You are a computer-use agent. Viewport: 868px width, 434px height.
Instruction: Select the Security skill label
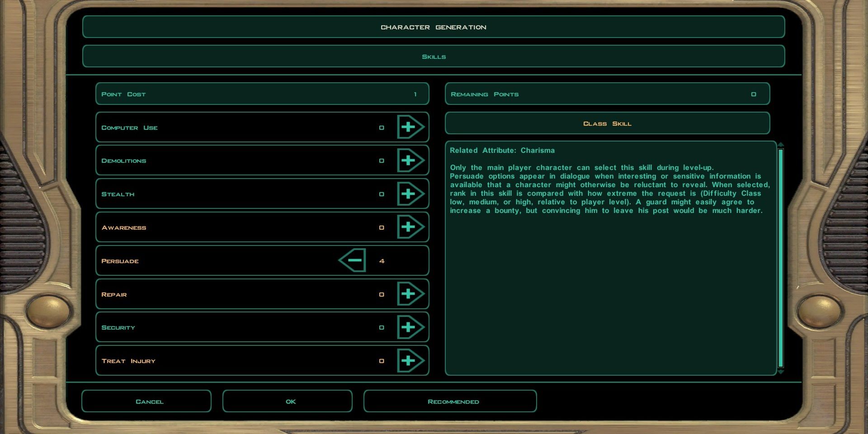click(x=118, y=328)
